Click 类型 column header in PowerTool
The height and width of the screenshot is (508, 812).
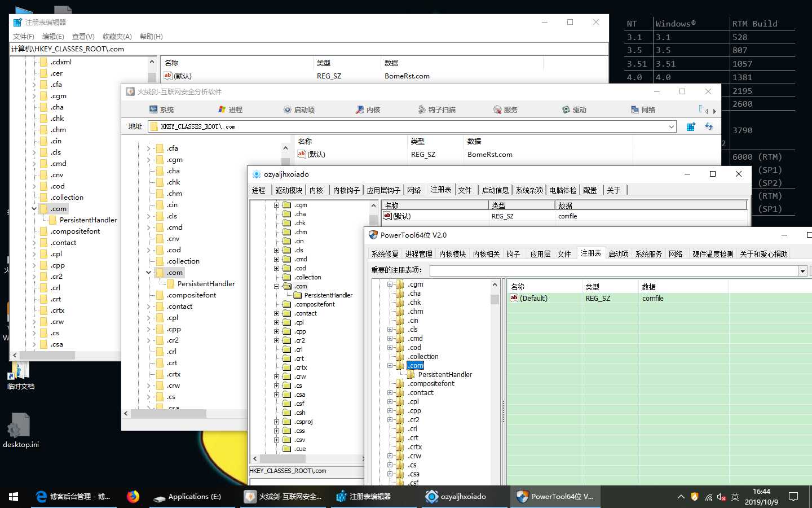coord(610,287)
